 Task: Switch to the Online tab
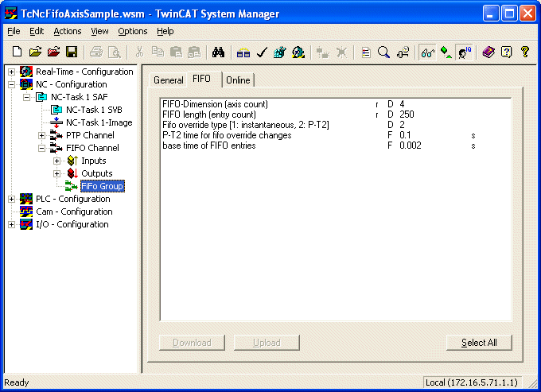point(237,80)
